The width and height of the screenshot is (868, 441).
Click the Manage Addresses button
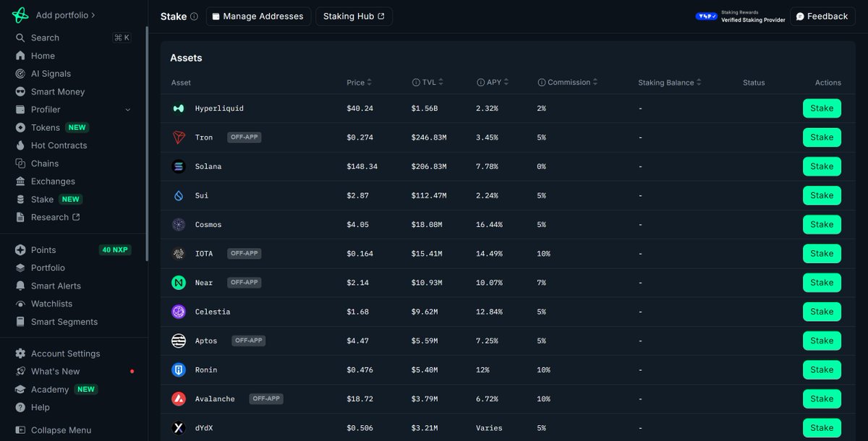259,17
